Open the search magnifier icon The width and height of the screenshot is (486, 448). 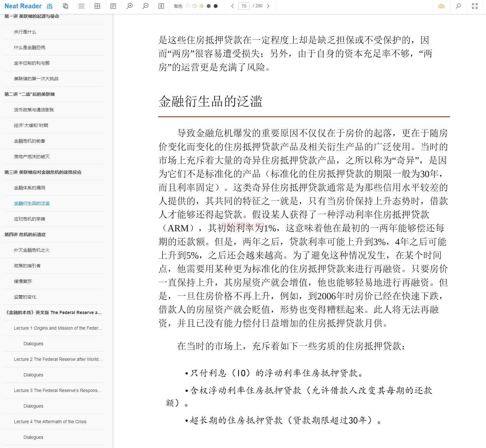point(458,6)
